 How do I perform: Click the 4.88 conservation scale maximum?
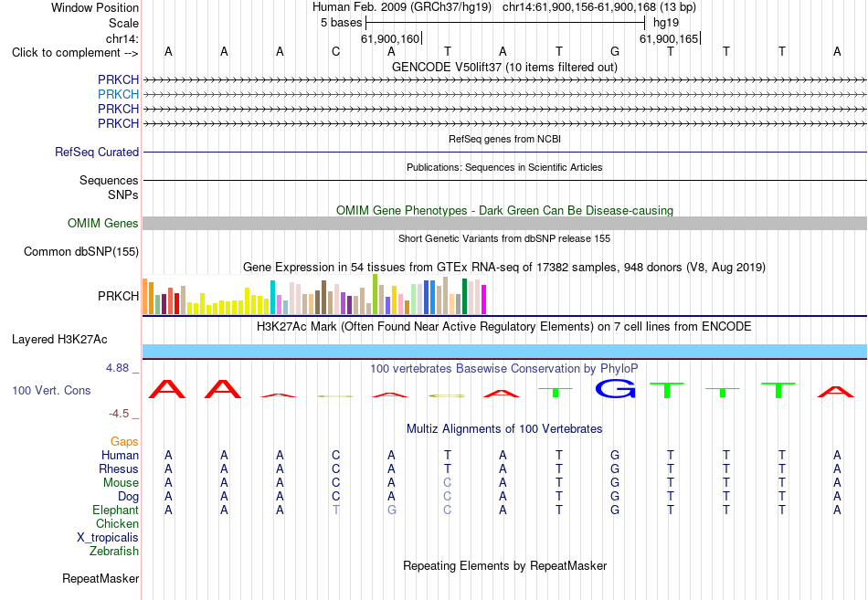[117, 368]
